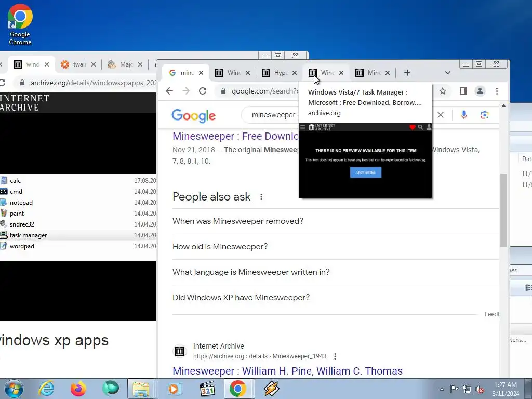Open the green globe browser taskbar icon
The height and width of the screenshot is (399, 532).
pos(111,389)
